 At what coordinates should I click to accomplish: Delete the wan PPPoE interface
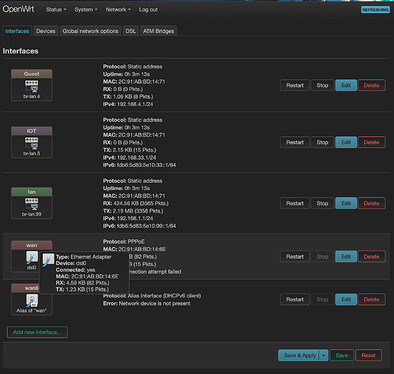(372, 257)
